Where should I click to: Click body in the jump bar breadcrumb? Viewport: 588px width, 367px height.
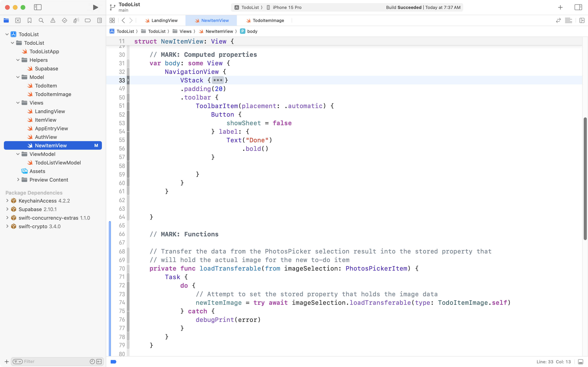(x=252, y=31)
